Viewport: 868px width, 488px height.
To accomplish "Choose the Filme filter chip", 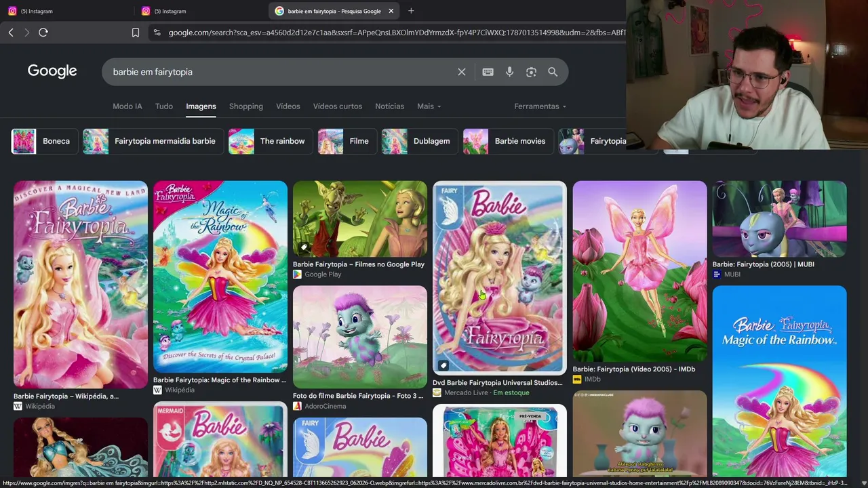I will pos(347,141).
